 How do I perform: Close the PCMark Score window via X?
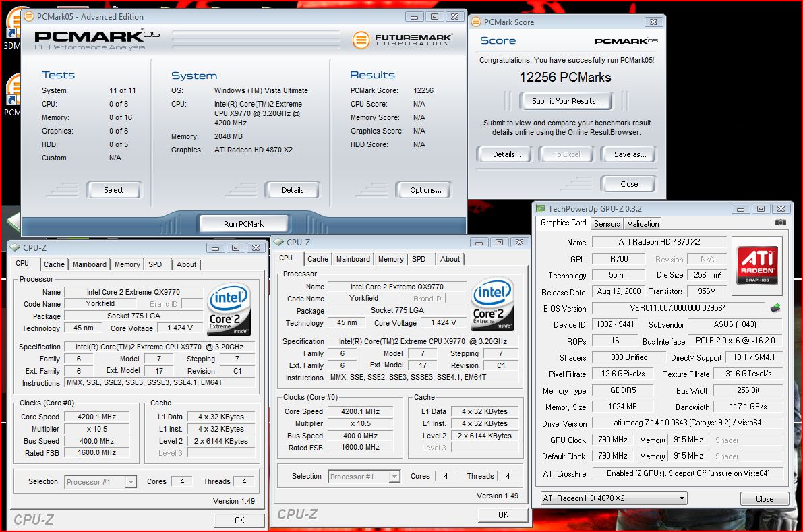click(x=653, y=22)
